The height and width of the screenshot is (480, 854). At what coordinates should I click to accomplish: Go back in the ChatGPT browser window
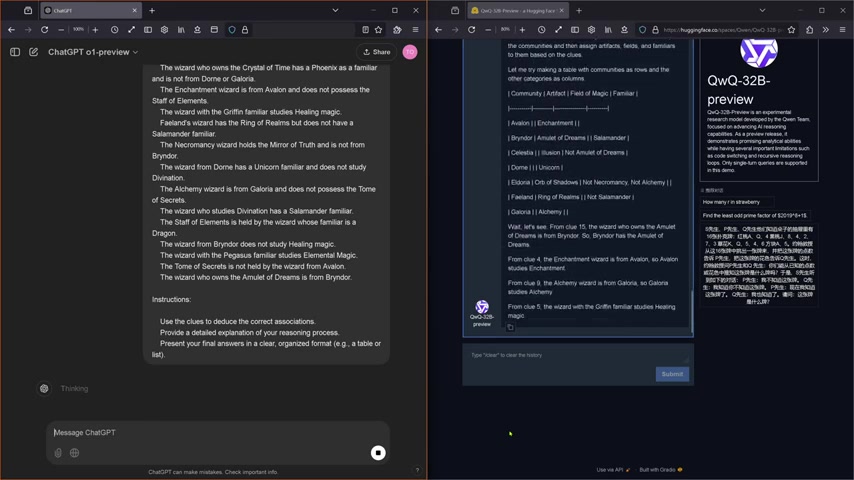(x=11, y=30)
